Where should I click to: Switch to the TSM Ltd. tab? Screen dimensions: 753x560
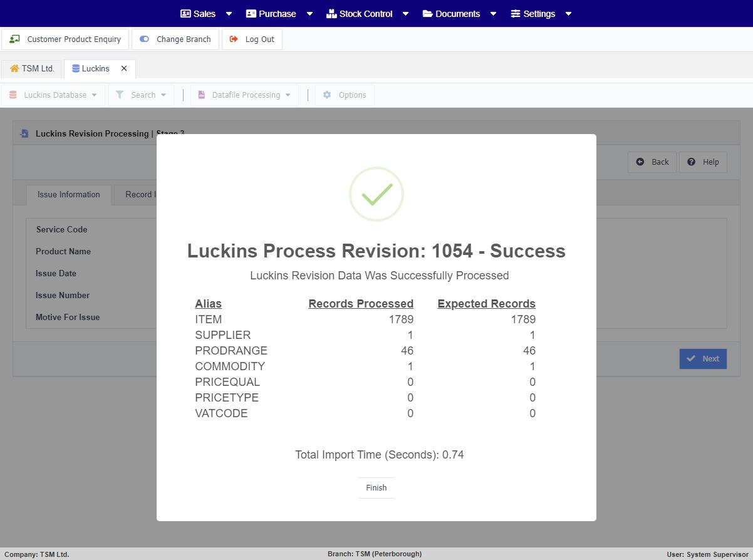coord(32,68)
